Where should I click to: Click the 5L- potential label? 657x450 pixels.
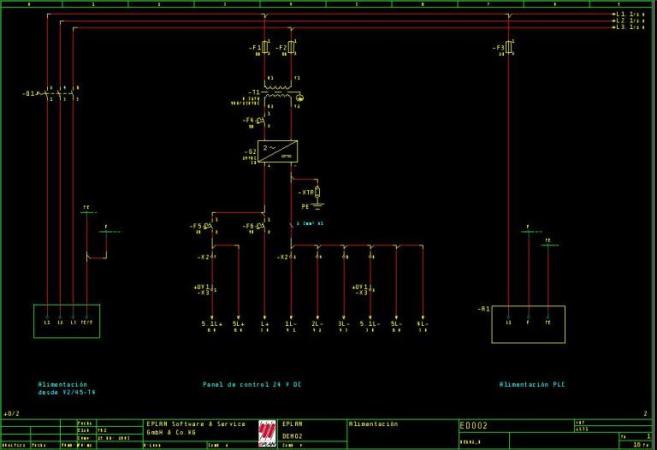click(x=396, y=323)
